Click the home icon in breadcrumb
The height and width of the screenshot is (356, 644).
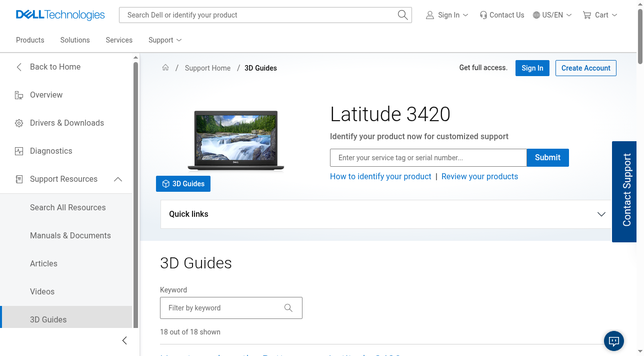(x=165, y=68)
